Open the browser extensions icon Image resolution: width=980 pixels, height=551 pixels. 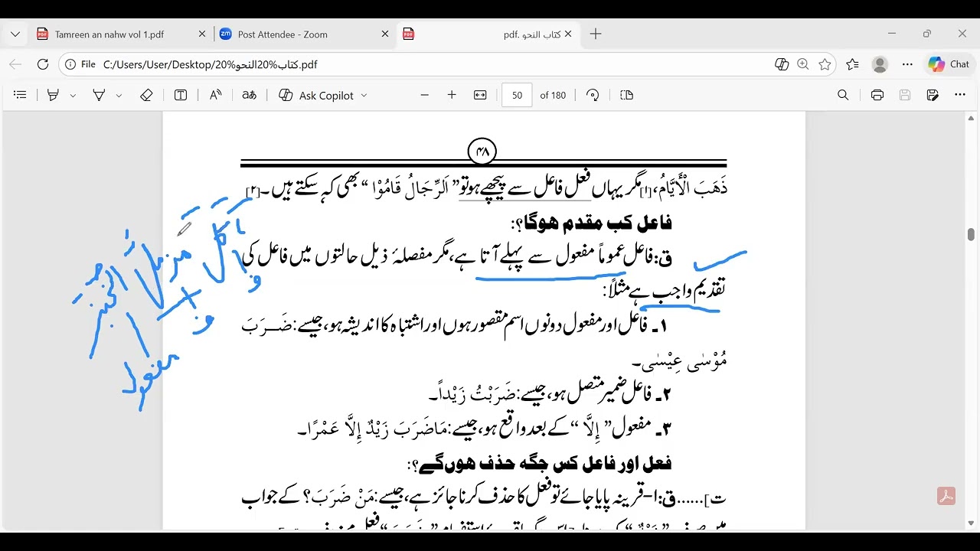tap(782, 64)
